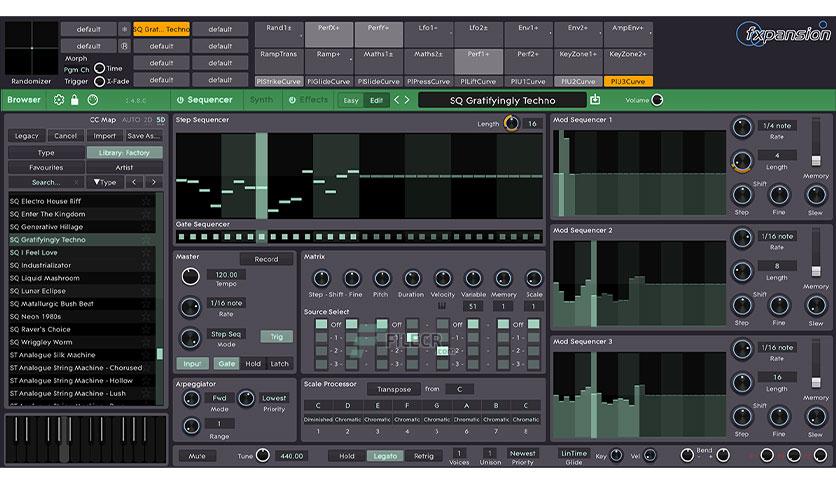Click the padlock icon next to Browser
Screen dimensions: 836x484
(x=75, y=100)
